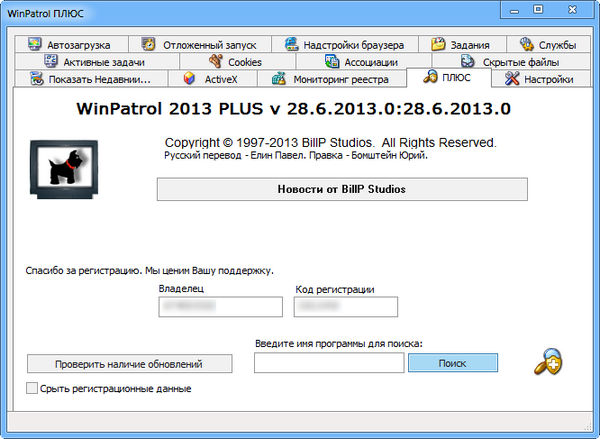
Task: Open Новости от BillP Studios
Action: (342, 189)
